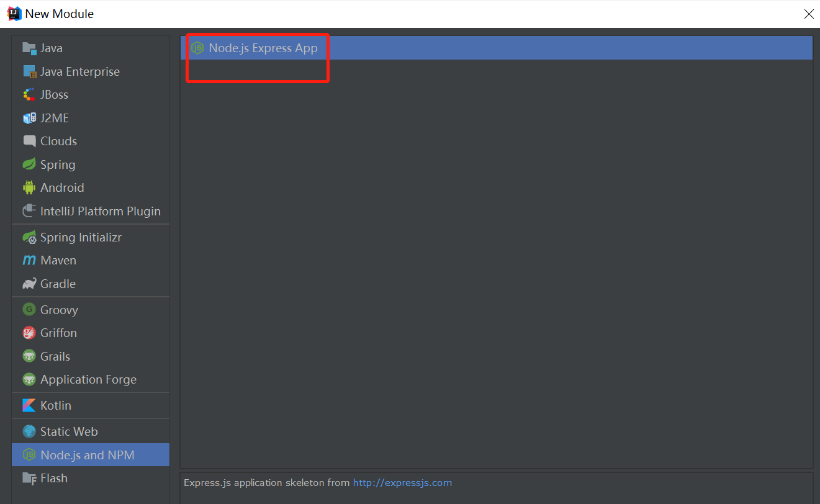Choose Grails module type

coord(91,356)
